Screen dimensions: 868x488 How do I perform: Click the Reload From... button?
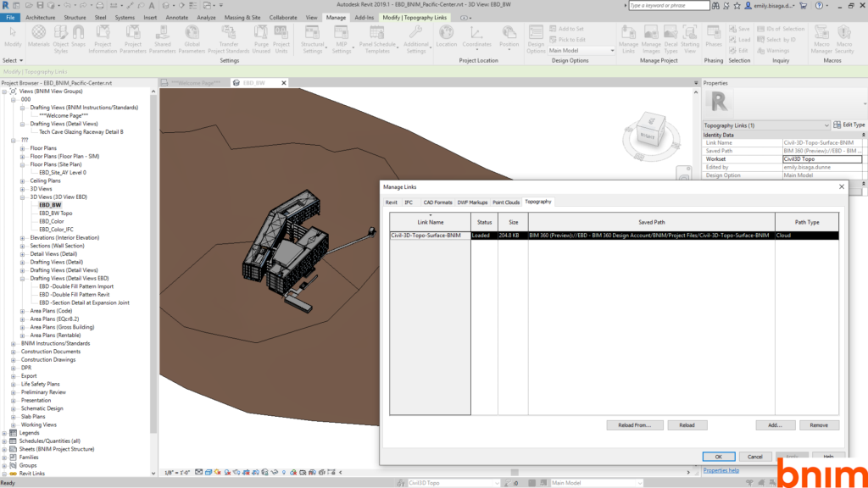point(634,425)
